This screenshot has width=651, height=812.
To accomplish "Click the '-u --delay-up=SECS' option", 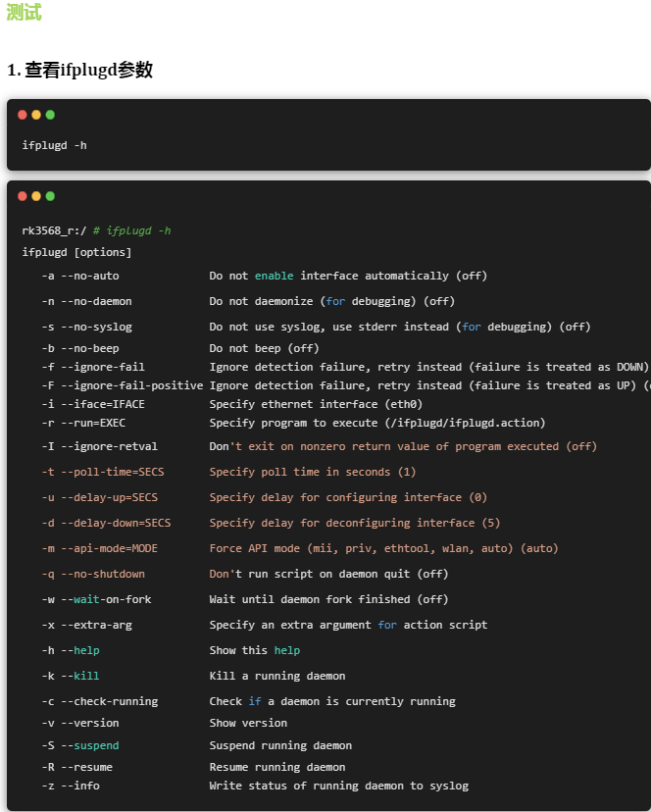I will coord(99,497).
